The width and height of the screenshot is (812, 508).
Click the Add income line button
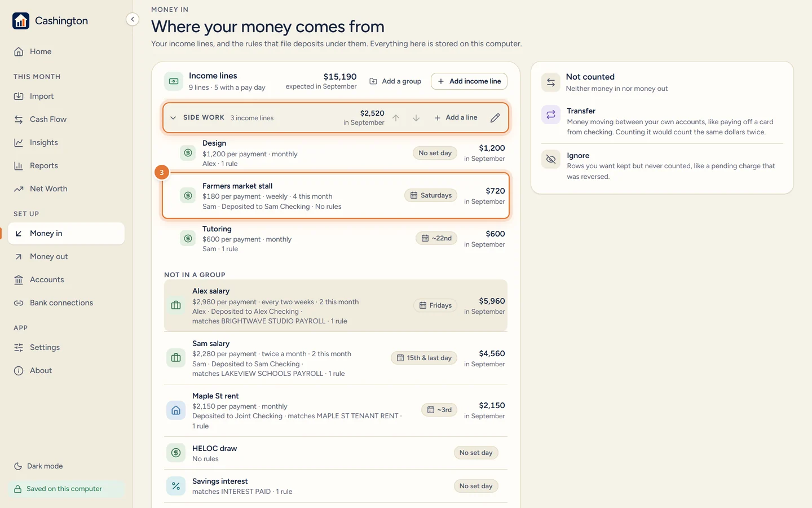click(469, 81)
